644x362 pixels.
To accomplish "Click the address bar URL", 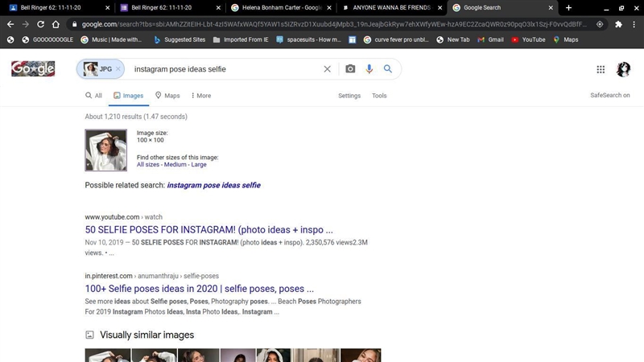I will tap(333, 24).
